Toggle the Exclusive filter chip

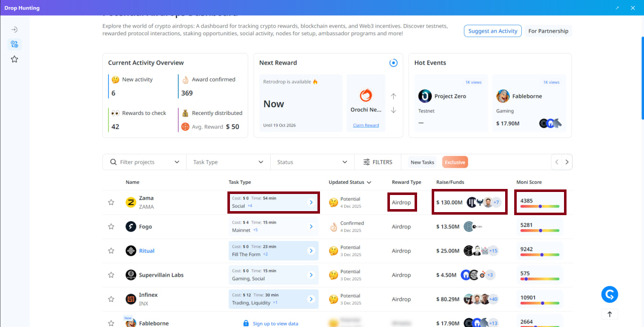click(x=455, y=162)
